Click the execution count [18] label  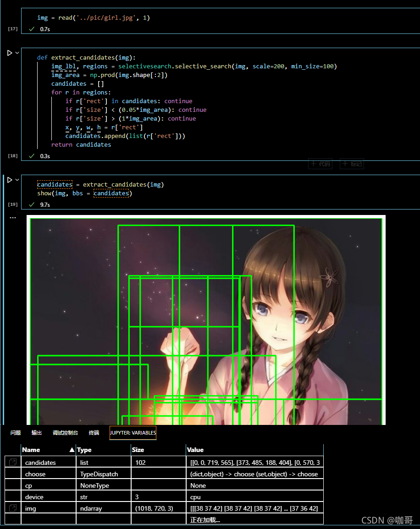pos(13,155)
